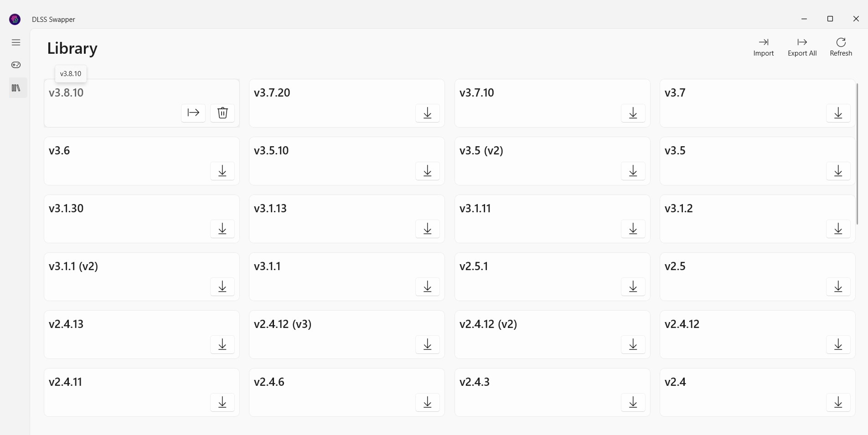Image resolution: width=868 pixels, height=435 pixels.
Task: Download DLSS v2.5.1
Action: tap(633, 287)
